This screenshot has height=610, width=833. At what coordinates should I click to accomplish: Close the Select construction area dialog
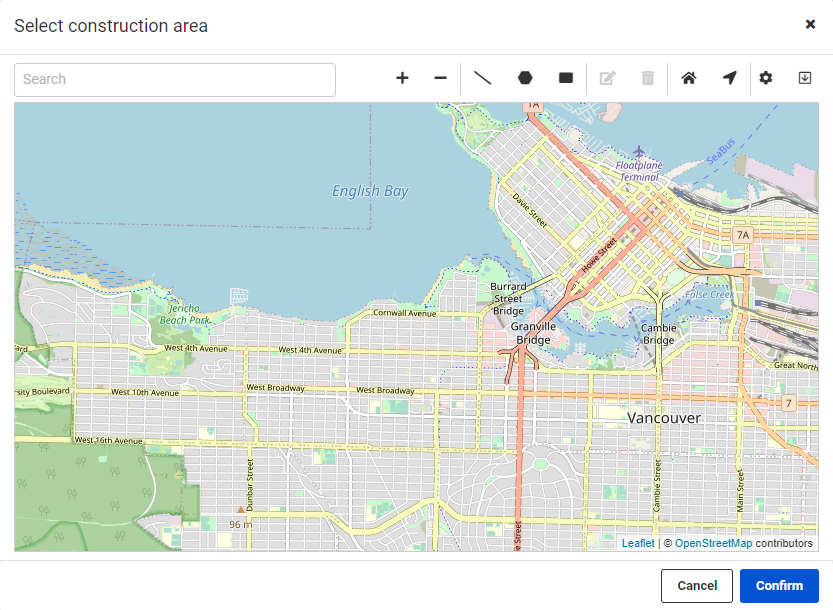pos(810,24)
